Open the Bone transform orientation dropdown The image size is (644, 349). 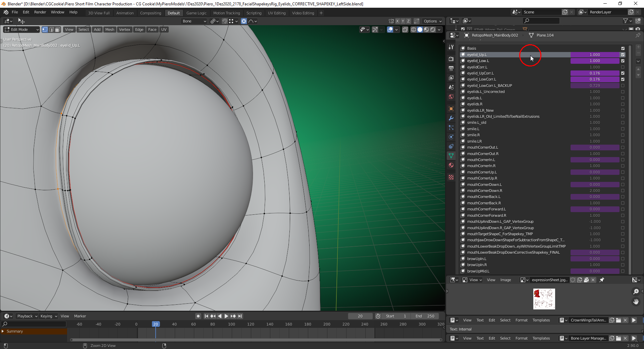[x=194, y=21]
